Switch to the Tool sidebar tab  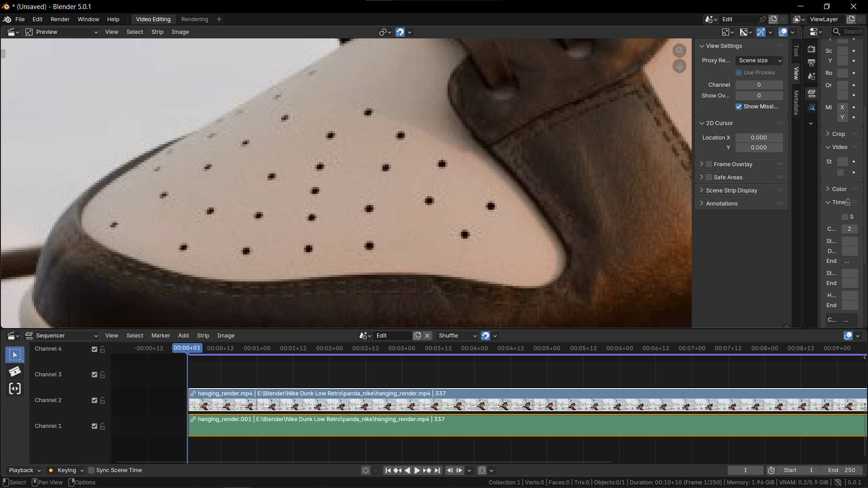[796, 50]
